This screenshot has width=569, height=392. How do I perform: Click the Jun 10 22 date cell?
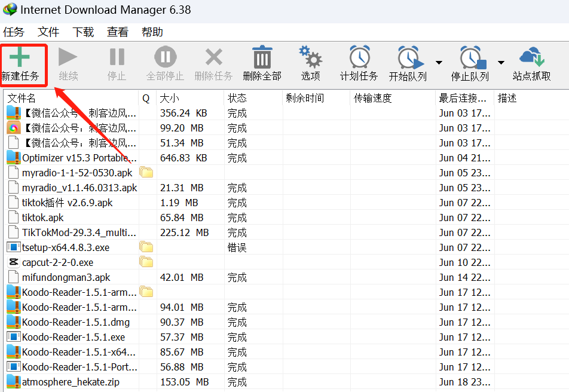[464, 262]
